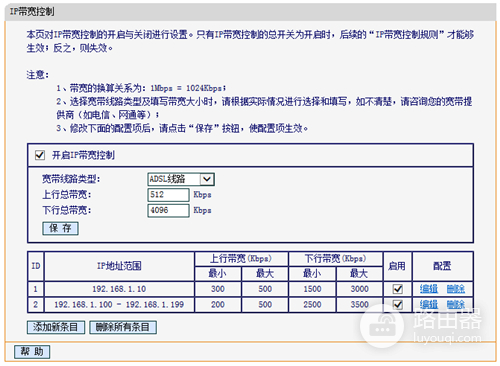The image size is (500, 366).
Task: Click the 帮助 button
Action: tap(32, 352)
